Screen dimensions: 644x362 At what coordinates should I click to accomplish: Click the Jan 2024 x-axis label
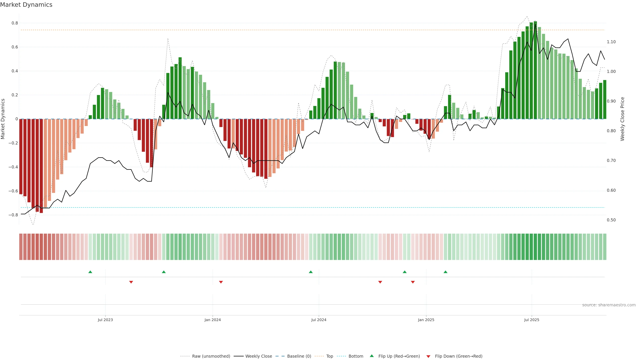212,320
